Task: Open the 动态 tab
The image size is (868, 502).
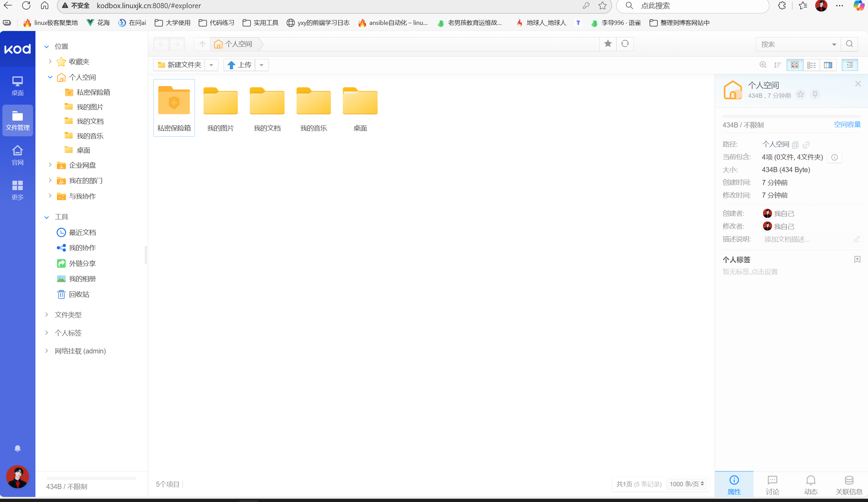Action: click(x=810, y=485)
